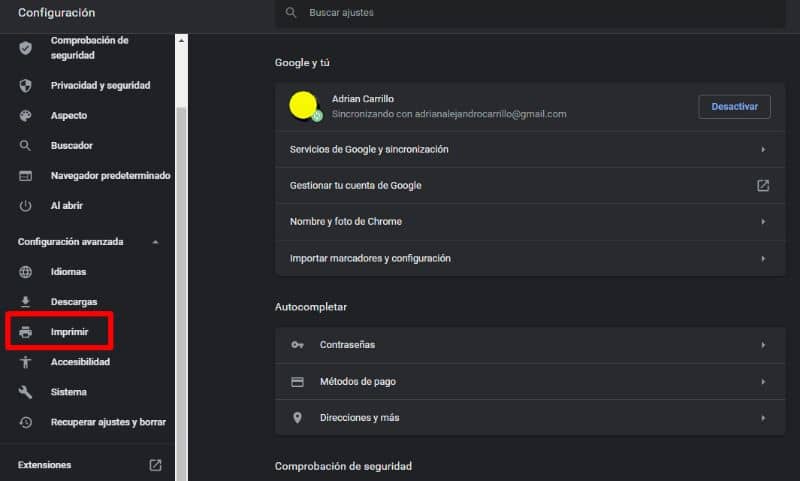The width and height of the screenshot is (800, 481).
Task: Click the palette icon for Aspecto
Action: (26, 116)
